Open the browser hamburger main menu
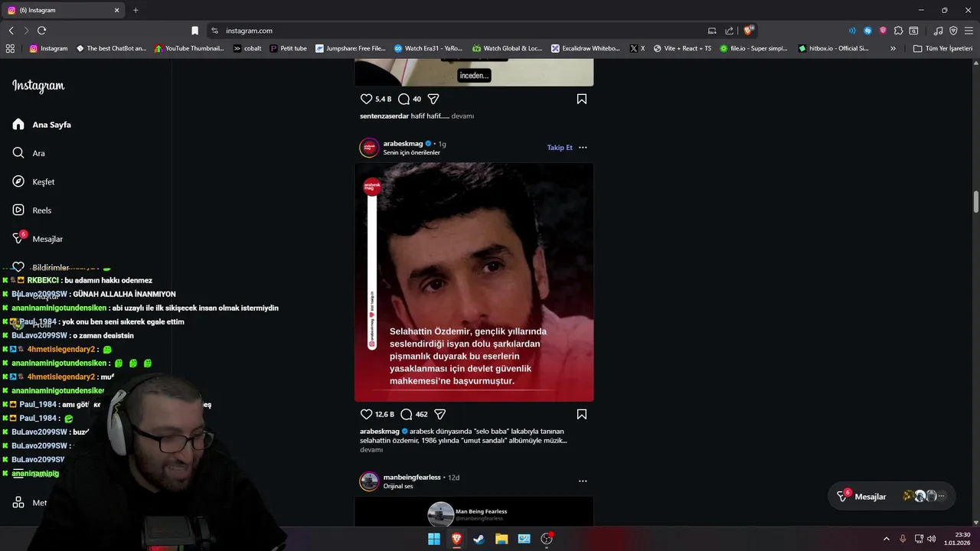Screen dimensions: 980x551 969,31
